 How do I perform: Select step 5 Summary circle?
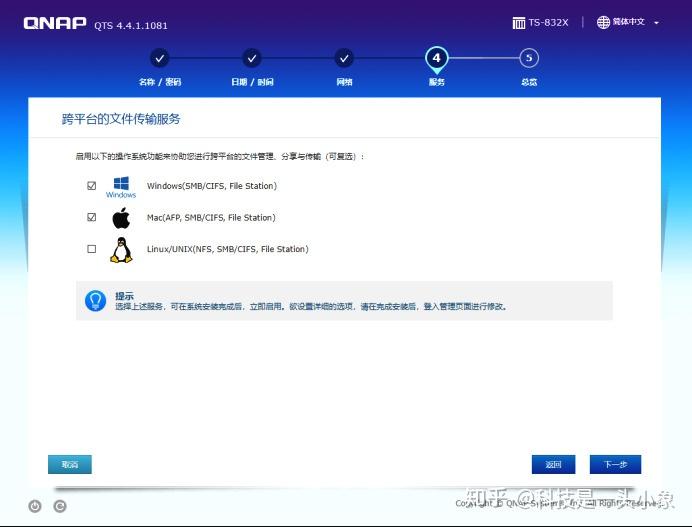(x=529, y=58)
